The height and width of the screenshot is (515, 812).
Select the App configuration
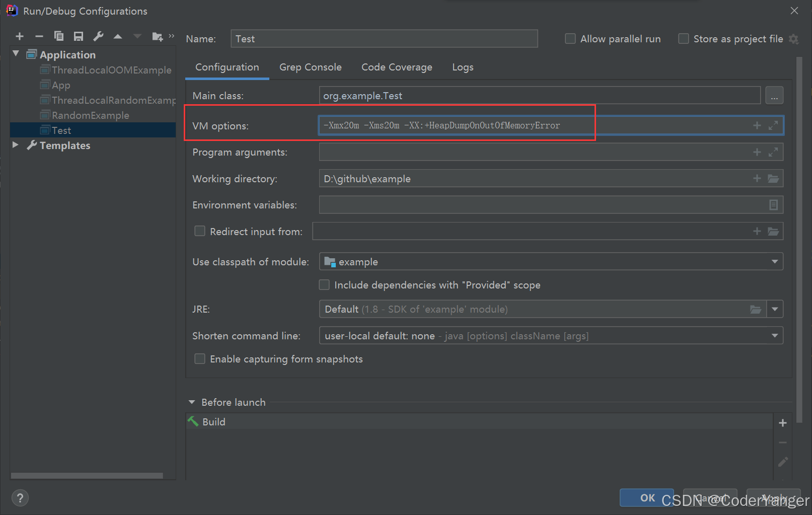click(x=55, y=85)
